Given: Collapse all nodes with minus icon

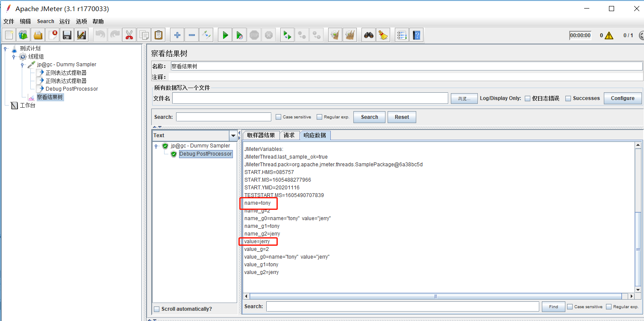Looking at the screenshot, I should [192, 35].
